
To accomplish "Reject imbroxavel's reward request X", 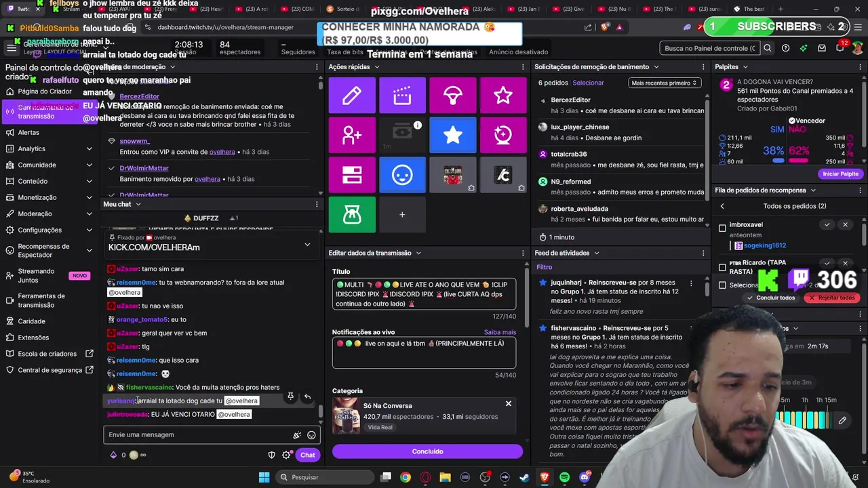I will [x=845, y=224].
